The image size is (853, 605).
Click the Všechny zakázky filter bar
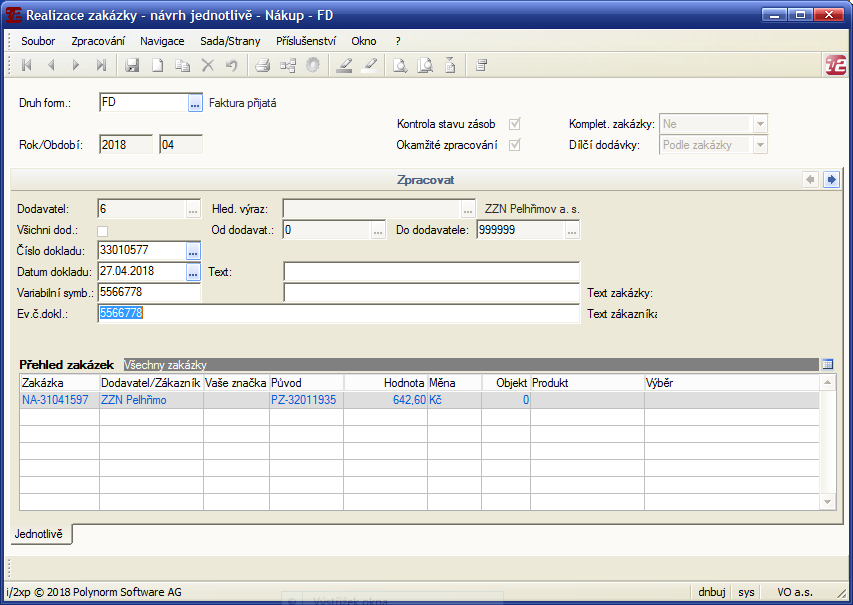pyautogui.click(x=471, y=365)
